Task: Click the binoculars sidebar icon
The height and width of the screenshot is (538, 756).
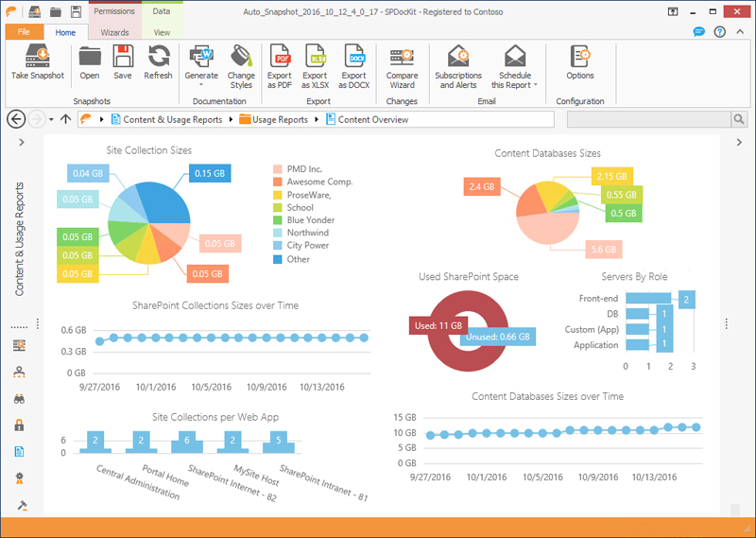Action: coord(19,399)
